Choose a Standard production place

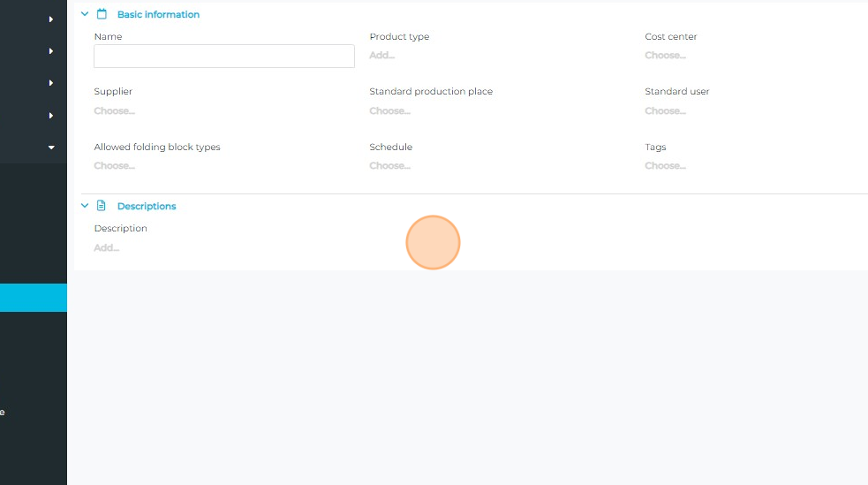[x=389, y=111]
